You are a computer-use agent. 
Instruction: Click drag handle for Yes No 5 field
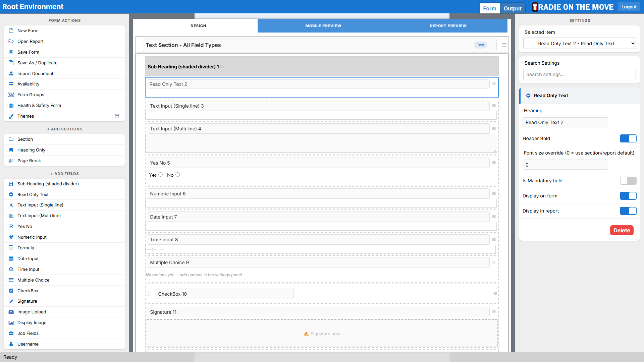click(x=494, y=163)
